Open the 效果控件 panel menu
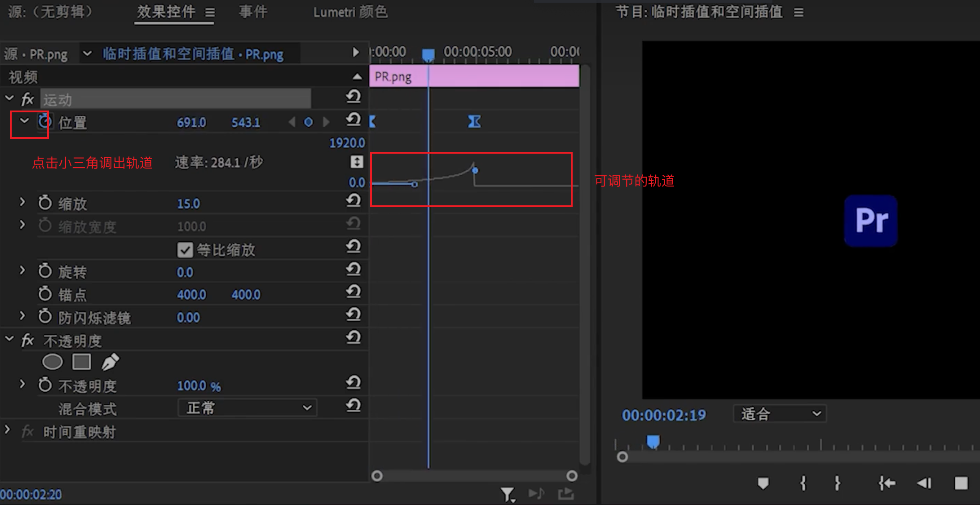Image resolution: width=980 pixels, height=505 pixels. coord(210,12)
